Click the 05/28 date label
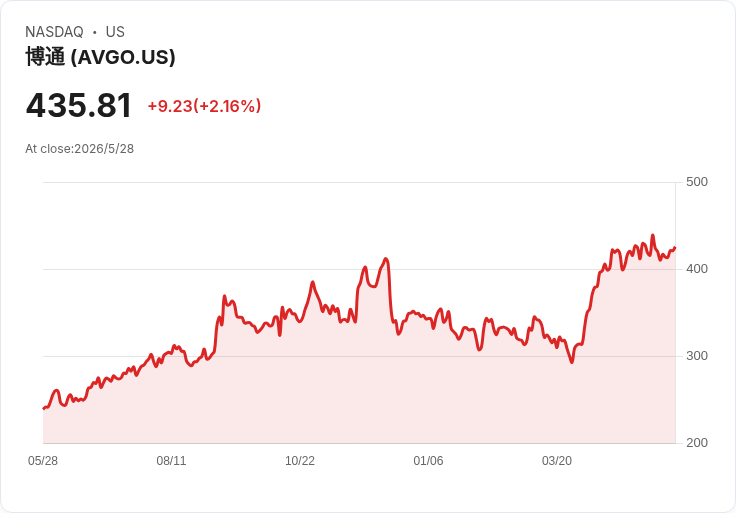The height and width of the screenshot is (513, 736). [x=43, y=461]
